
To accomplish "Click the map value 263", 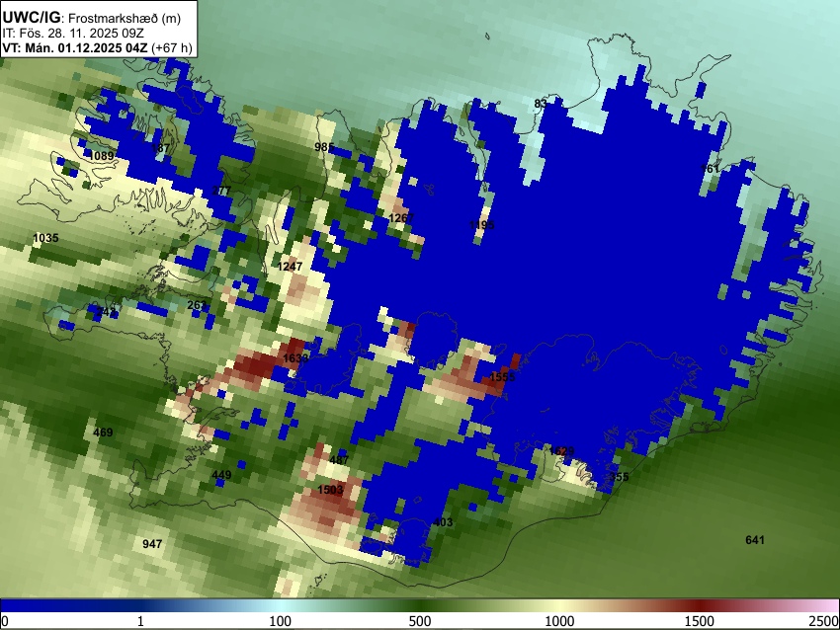I will [x=197, y=305].
